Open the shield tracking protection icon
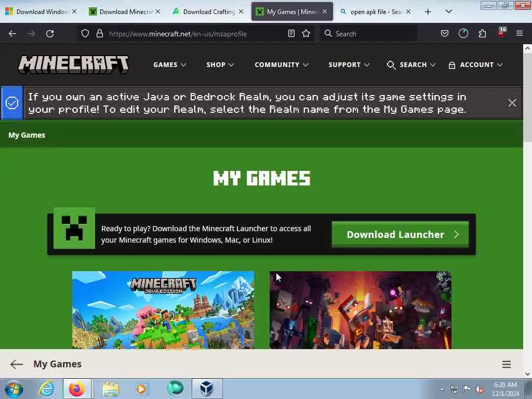 coord(85,33)
